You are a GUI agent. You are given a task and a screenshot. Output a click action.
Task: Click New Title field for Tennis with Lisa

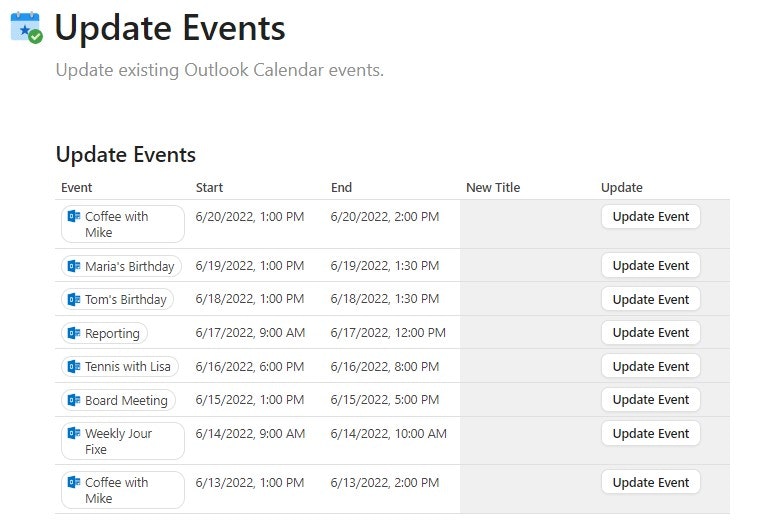tap(526, 366)
